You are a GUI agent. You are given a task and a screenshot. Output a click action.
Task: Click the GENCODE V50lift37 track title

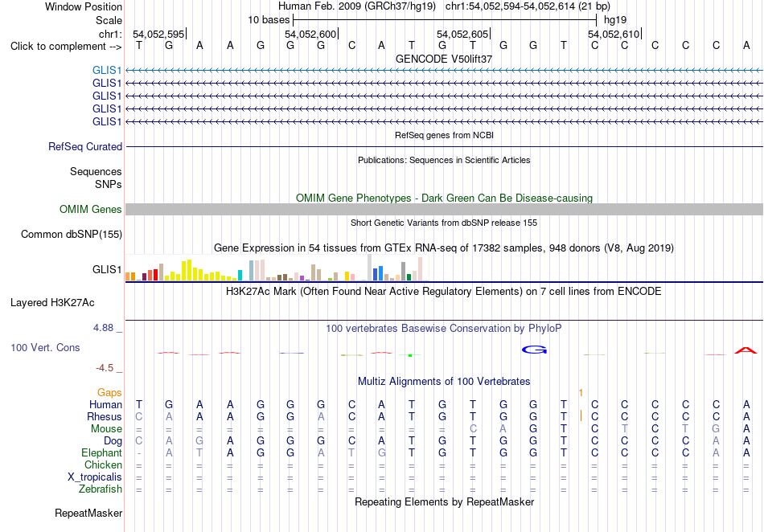444,59
